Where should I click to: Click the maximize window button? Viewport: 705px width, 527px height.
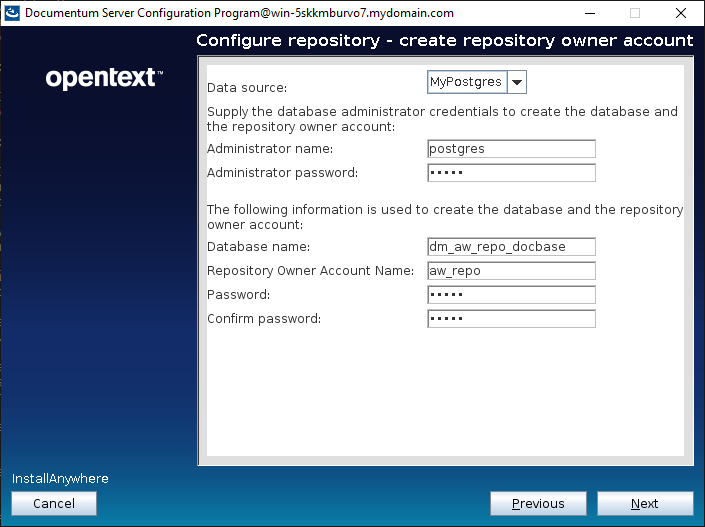634,13
